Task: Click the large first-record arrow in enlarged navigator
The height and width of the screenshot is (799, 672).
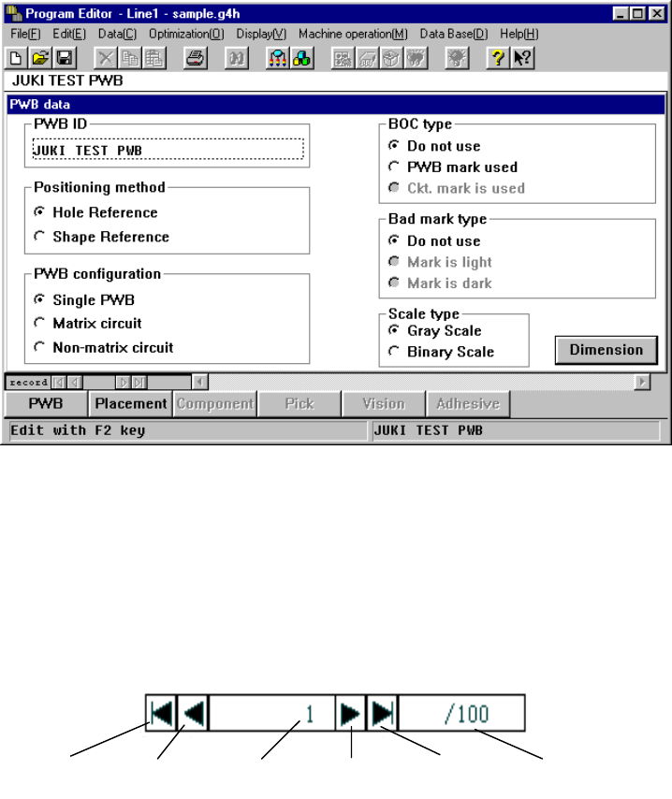Action: (162, 713)
